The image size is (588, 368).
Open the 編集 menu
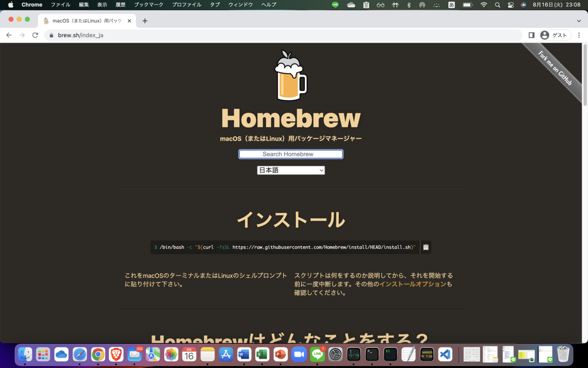tap(84, 5)
